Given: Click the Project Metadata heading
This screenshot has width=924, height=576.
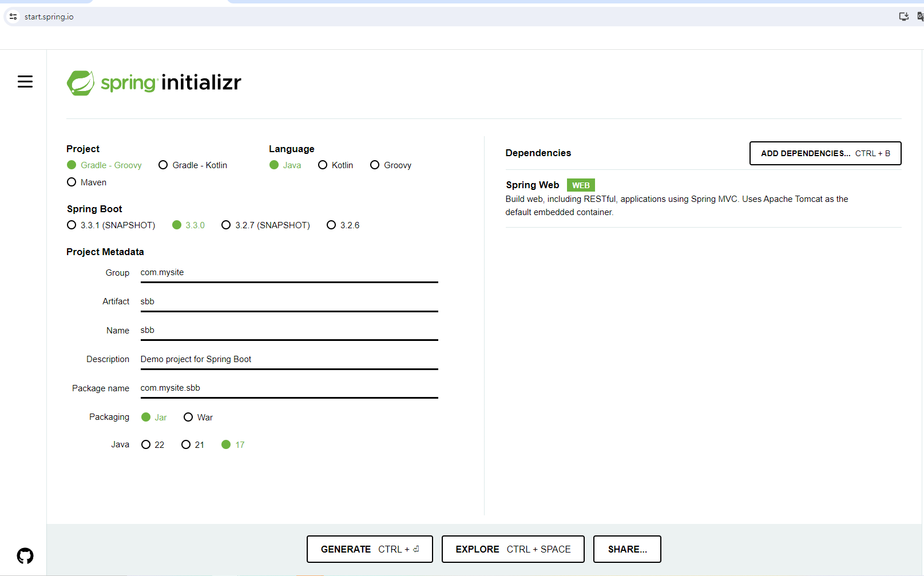Looking at the screenshot, I should click(x=105, y=252).
